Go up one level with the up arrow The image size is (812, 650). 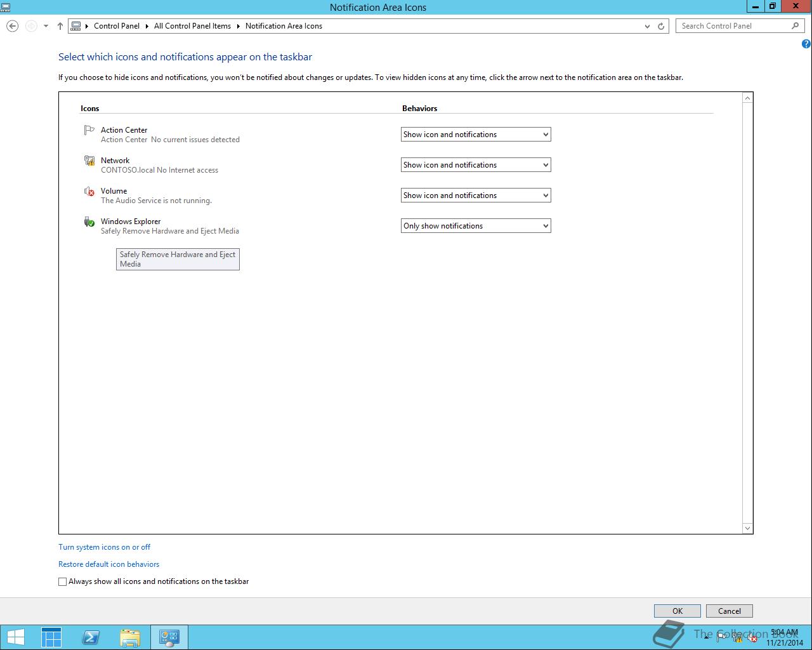pyautogui.click(x=60, y=26)
